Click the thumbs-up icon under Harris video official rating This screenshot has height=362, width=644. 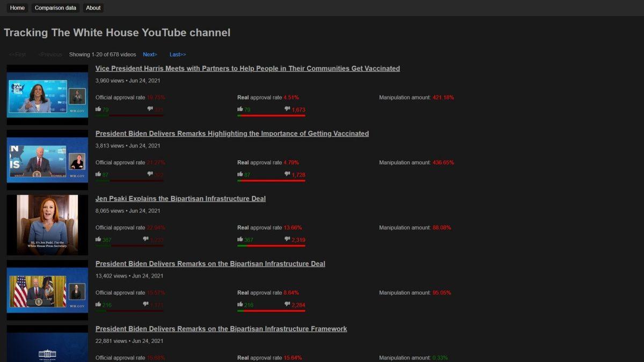(99, 109)
